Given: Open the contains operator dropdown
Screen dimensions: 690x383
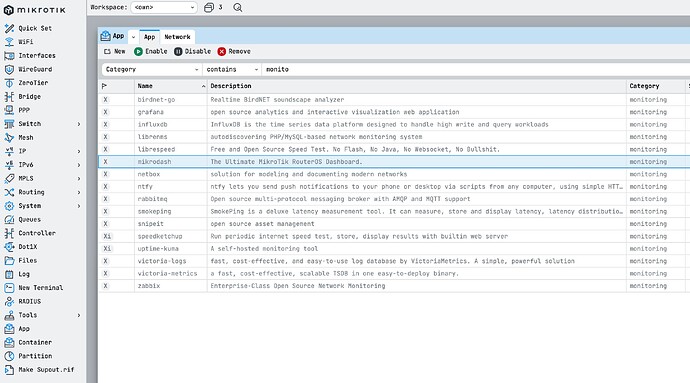Looking at the screenshot, I should [x=232, y=70].
